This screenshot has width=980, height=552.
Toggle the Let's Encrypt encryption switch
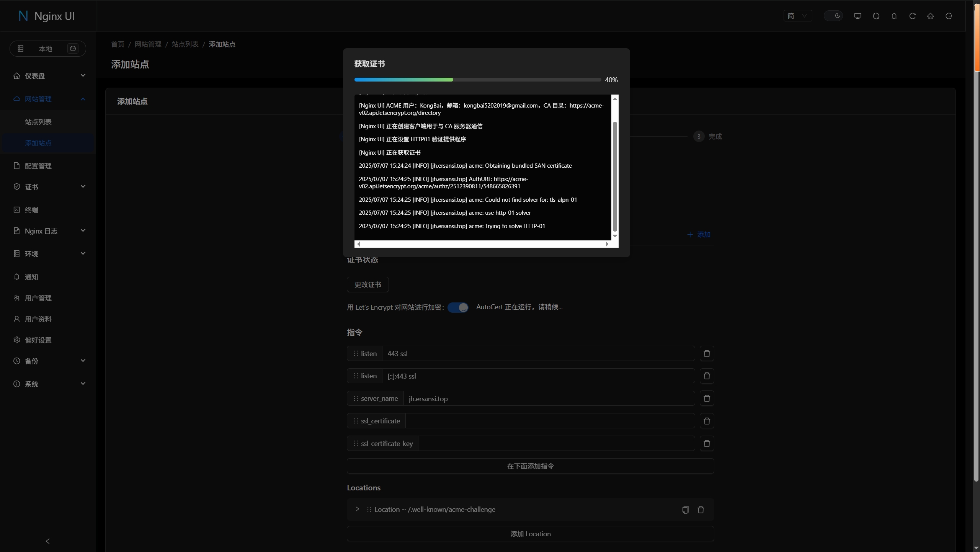pyautogui.click(x=457, y=307)
